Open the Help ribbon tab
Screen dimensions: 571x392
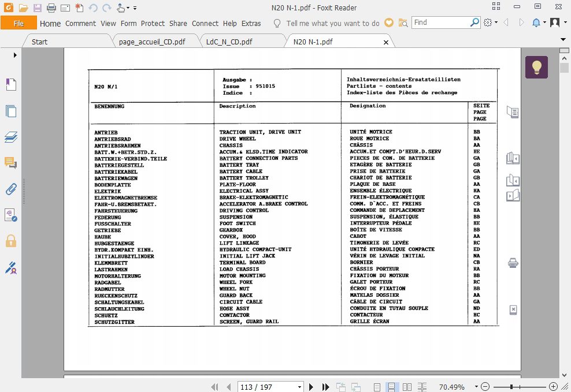tap(230, 23)
